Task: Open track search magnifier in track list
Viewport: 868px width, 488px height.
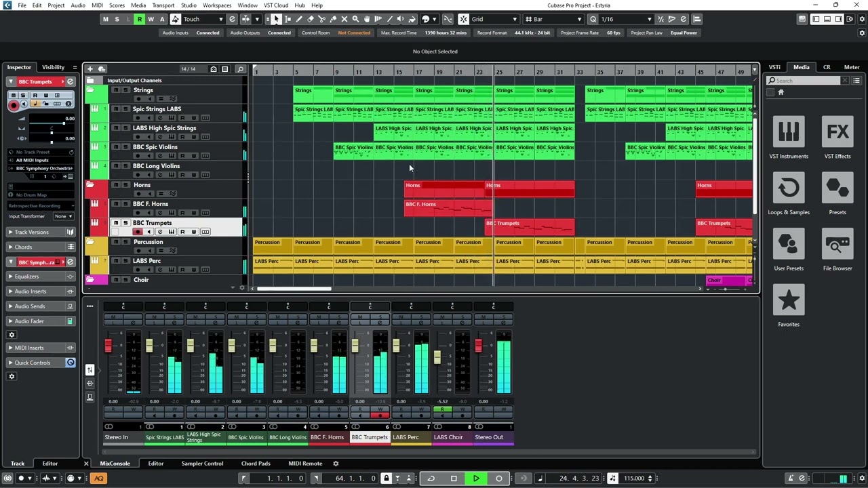Action: [240, 69]
